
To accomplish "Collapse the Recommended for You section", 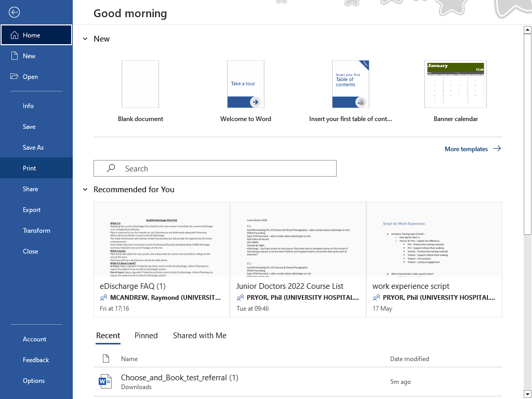I will coord(85,189).
